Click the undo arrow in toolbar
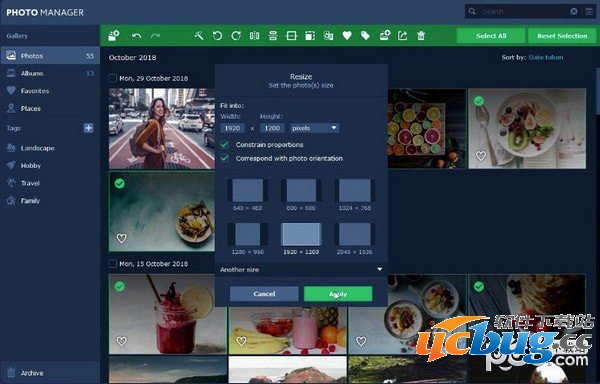 (137, 36)
